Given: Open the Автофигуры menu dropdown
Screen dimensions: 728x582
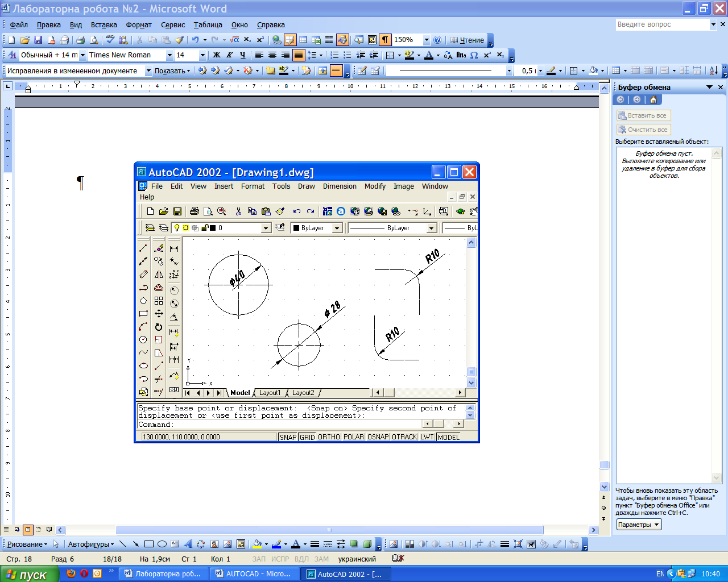Looking at the screenshot, I should 90,544.
